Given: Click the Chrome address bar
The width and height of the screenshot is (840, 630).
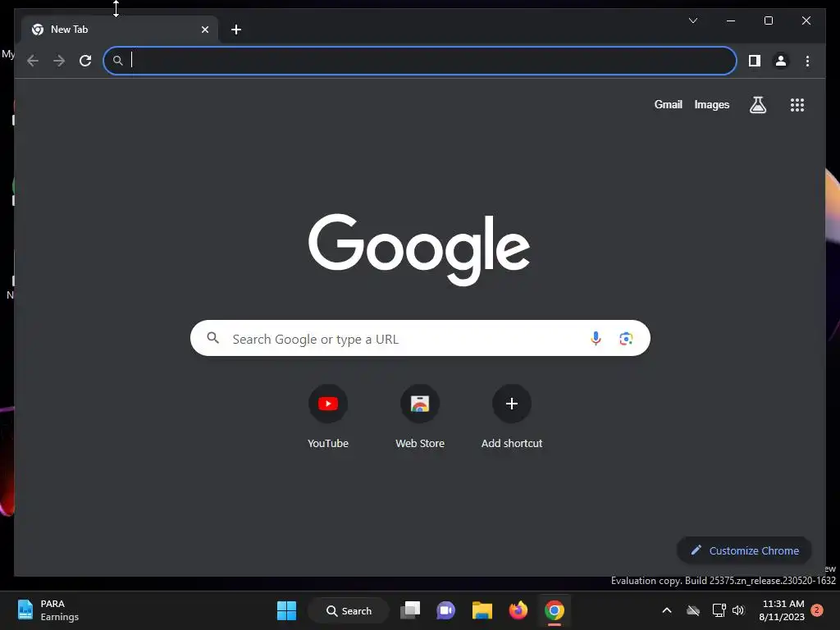Looking at the screenshot, I should 420,61.
